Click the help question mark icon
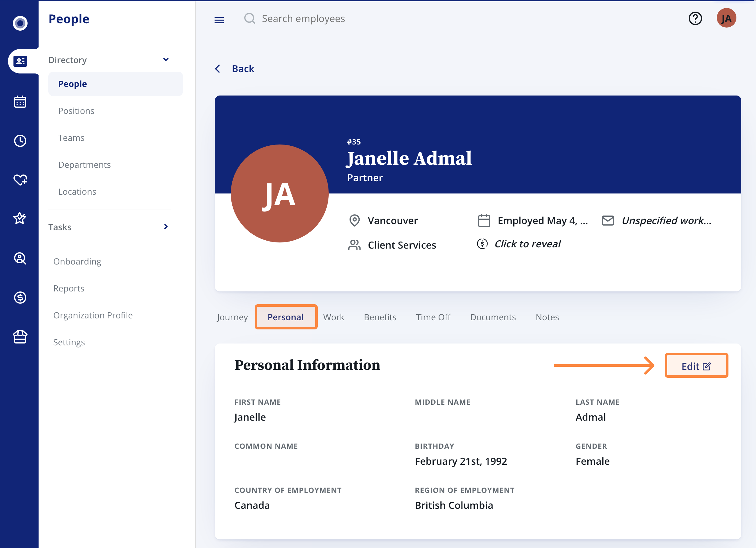The height and width of the screenshot is (548, 756). [x=695, y=18]
